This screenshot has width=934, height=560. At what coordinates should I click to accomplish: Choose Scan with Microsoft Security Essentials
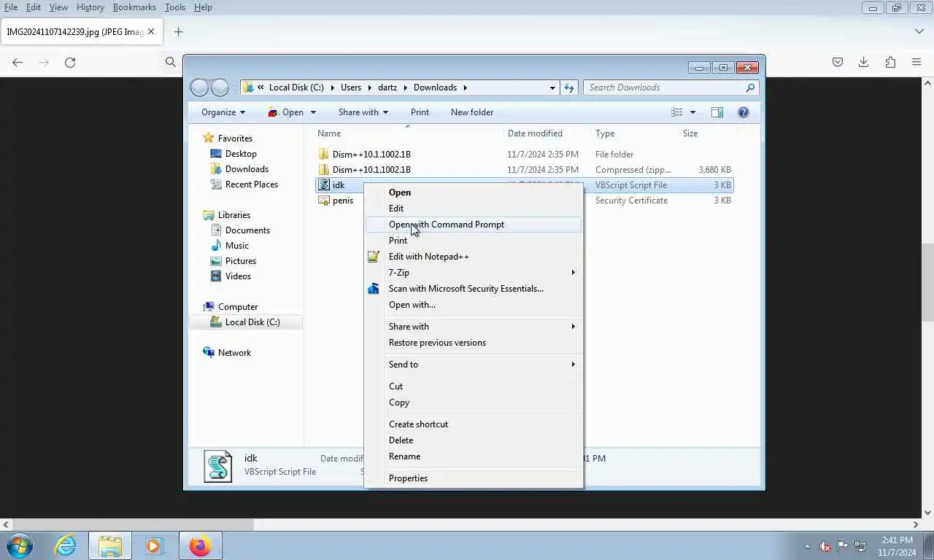[x=474, y=289]
